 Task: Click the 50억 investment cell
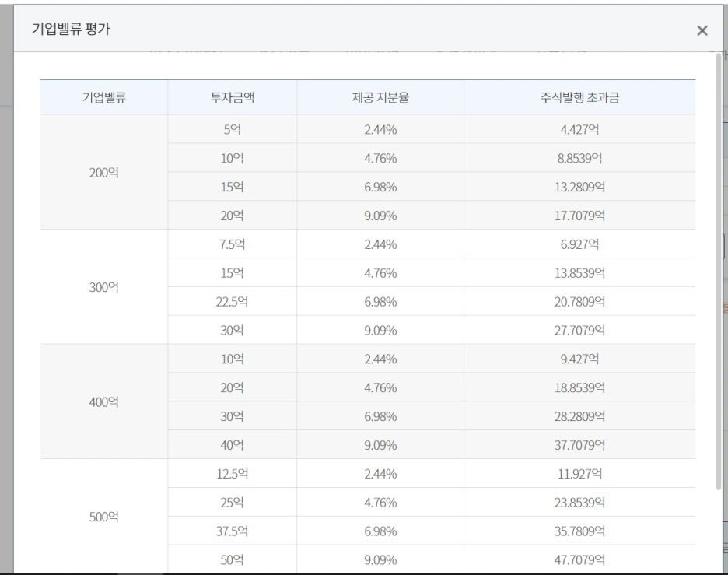click(x=232, y=559)
